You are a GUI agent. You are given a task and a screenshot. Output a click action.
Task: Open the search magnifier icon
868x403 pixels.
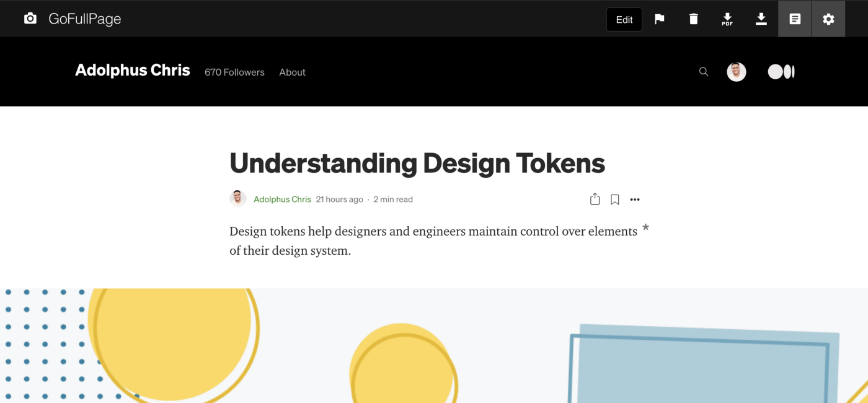(704, 72)
